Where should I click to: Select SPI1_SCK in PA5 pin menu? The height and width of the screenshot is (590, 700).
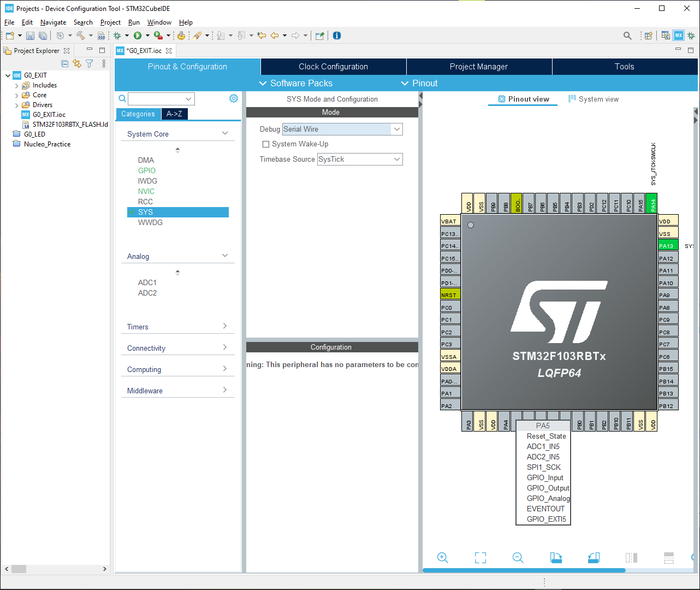(544, 467)
